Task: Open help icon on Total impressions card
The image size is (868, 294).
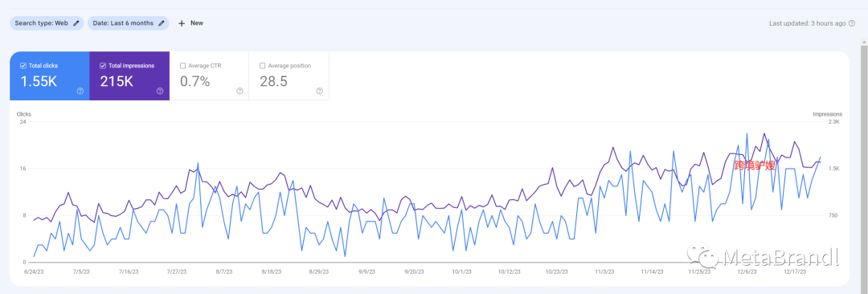Action: point(160,91)
